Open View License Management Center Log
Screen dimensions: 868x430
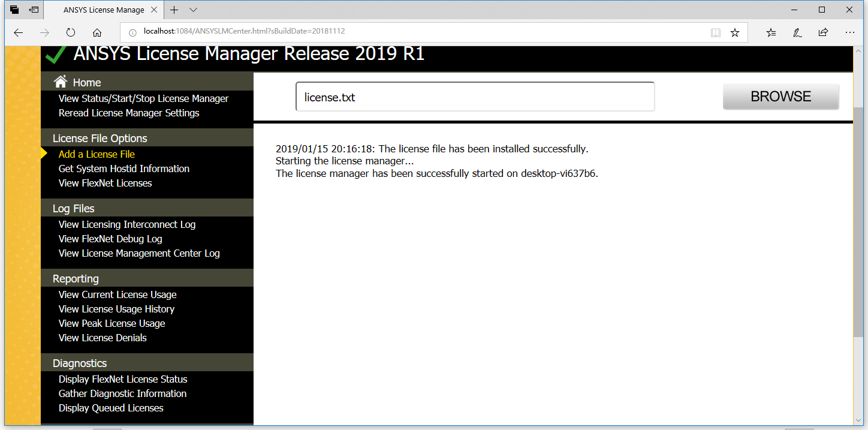point(139,253)
